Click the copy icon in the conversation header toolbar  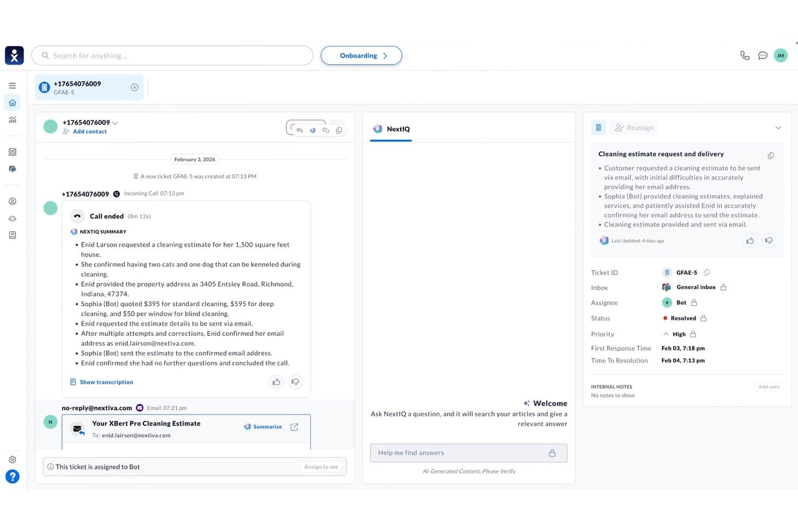tap(339, 130)
